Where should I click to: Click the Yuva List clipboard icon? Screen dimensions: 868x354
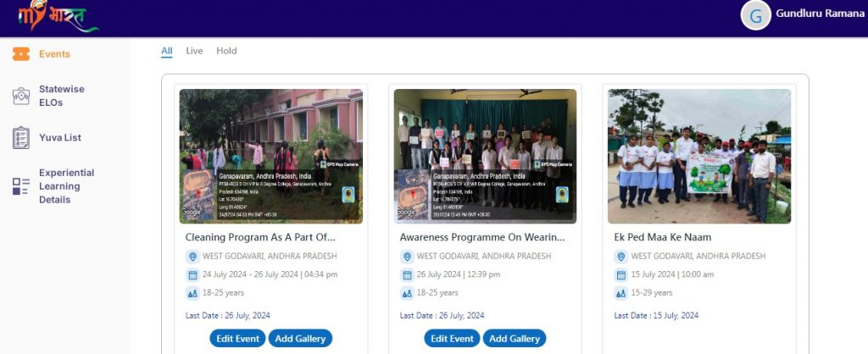click(x=21, y=137)
